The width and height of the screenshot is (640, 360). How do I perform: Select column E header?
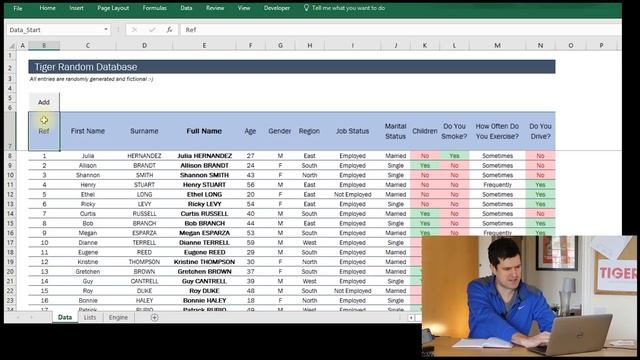click(x=204, y=46)
